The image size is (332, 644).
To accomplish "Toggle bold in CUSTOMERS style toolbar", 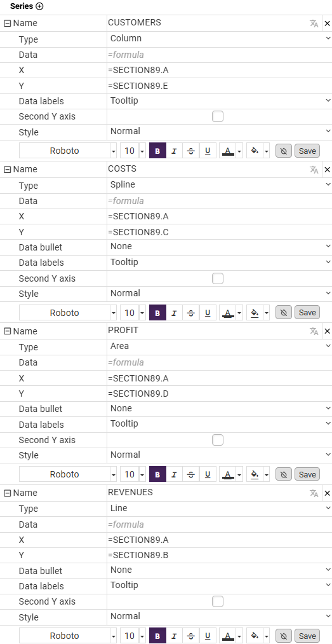I will point(158,151).
